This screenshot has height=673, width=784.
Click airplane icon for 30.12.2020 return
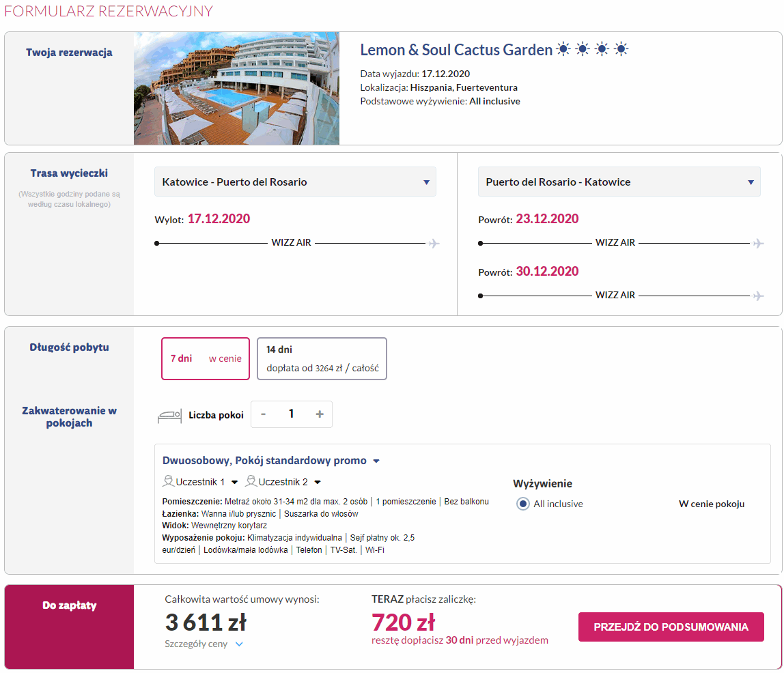click(x=759, y=296)
